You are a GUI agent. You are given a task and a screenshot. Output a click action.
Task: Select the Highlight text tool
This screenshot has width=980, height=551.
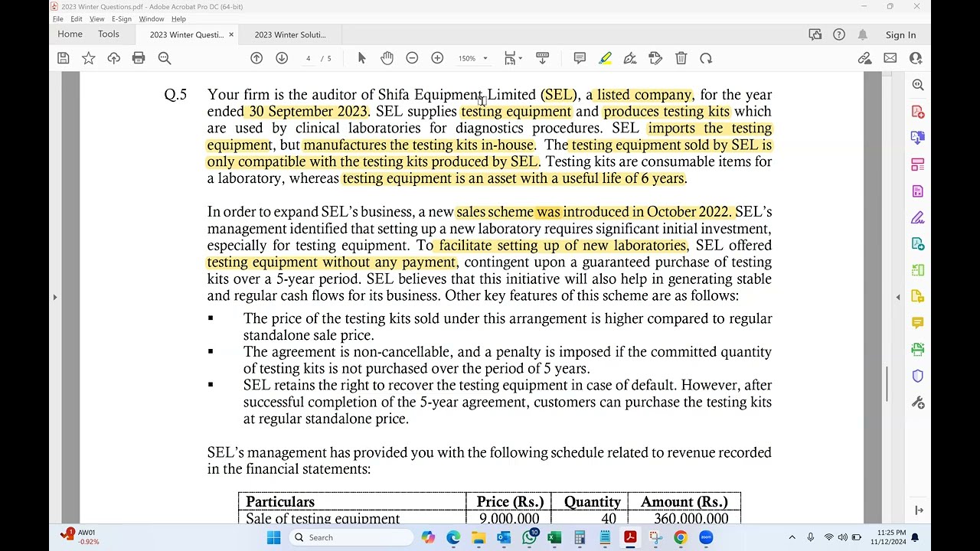pyautogui.click(x=605, y=58)
